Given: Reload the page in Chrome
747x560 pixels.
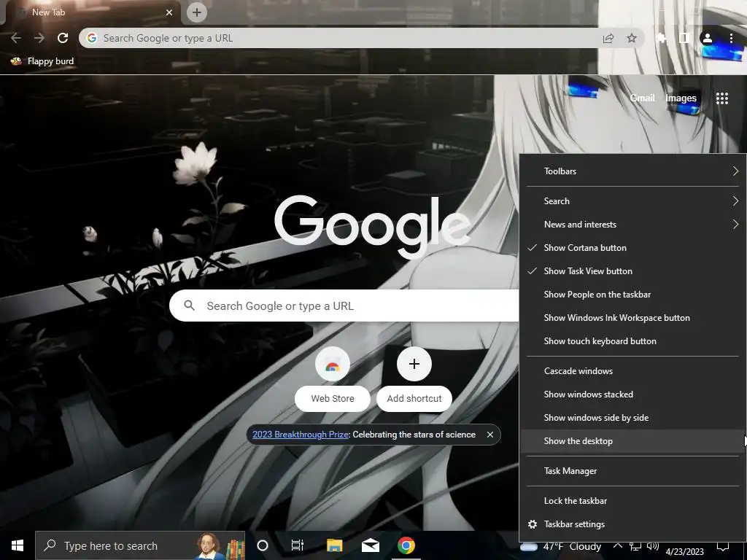Looking at the screenshot, I should coord(63,38).
